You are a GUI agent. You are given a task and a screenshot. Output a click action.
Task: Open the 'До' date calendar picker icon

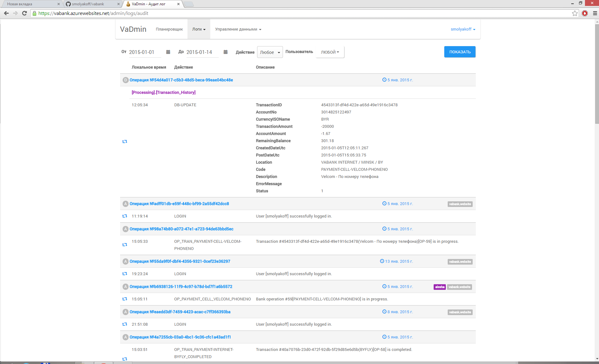click(226, 52)
